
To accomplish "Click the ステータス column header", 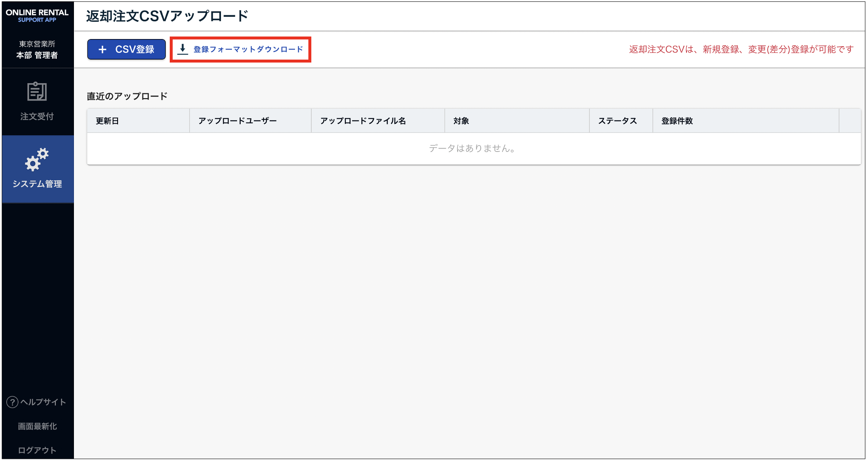I will (x=617, y=121).
